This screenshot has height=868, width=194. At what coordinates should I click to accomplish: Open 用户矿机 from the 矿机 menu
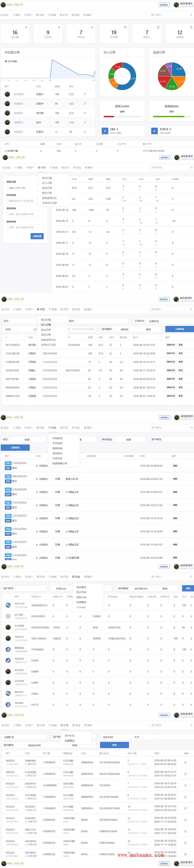tap(70, 736)
